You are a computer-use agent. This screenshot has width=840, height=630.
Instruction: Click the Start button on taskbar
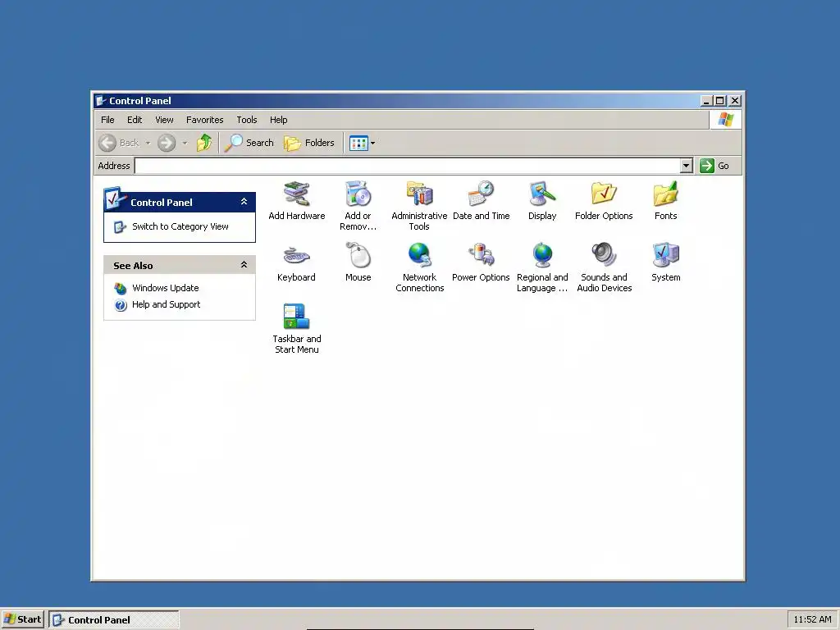point(22,619)
